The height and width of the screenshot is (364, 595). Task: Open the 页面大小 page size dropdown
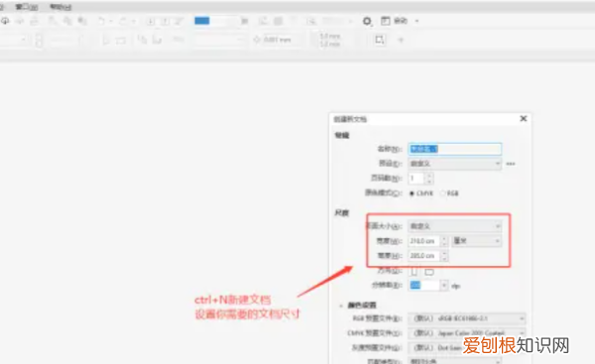(x=454, y=226)
